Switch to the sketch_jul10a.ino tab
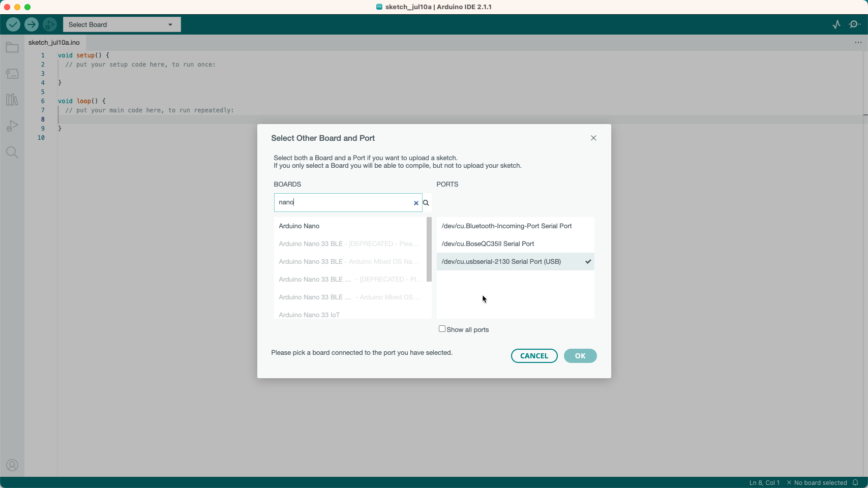 pyautogui.click(x=54, y=43)
